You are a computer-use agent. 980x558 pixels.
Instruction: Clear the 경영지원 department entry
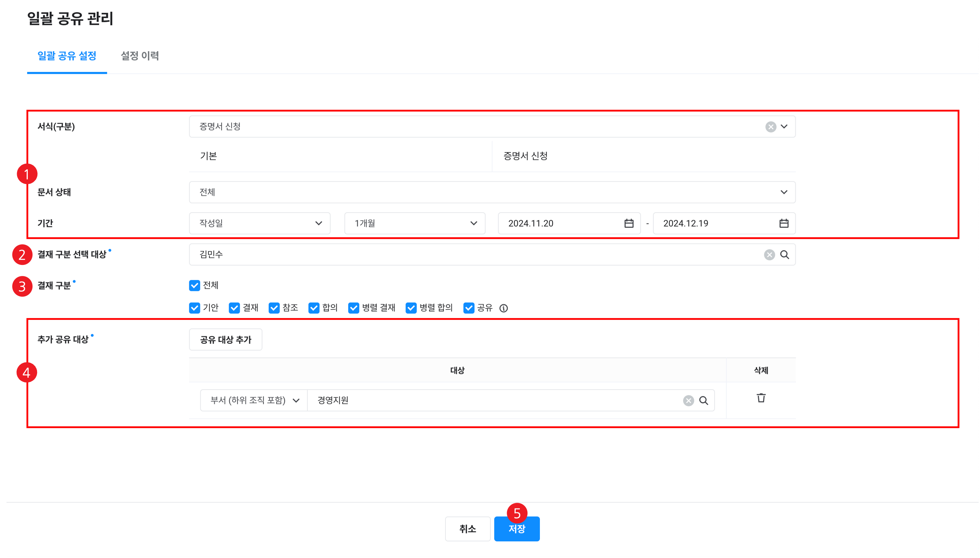(688, 401)
